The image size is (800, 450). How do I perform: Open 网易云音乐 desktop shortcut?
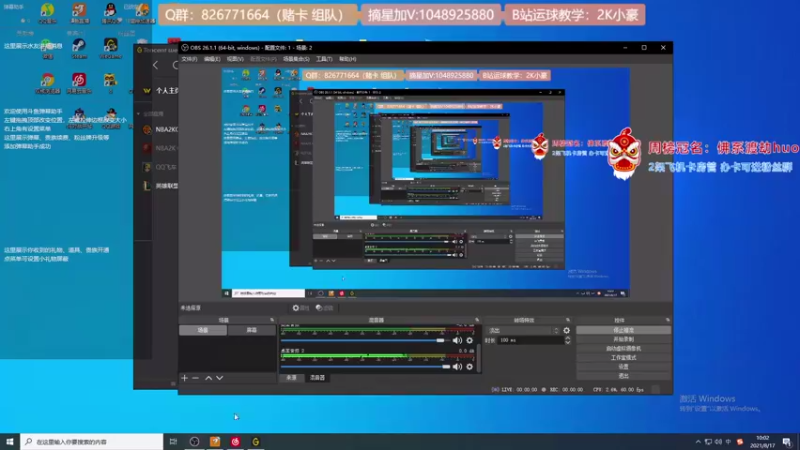pyautogui.click(x=79, y=83)
